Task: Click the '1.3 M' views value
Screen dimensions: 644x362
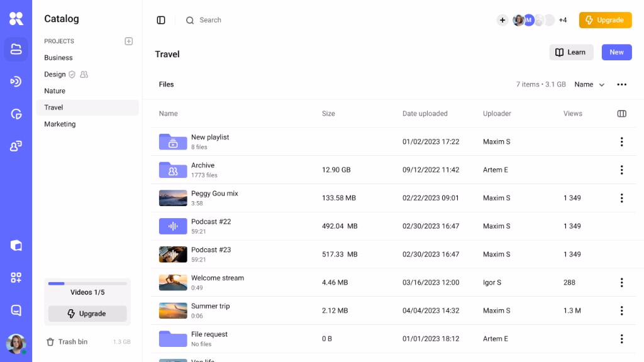Action: [572, 310]
